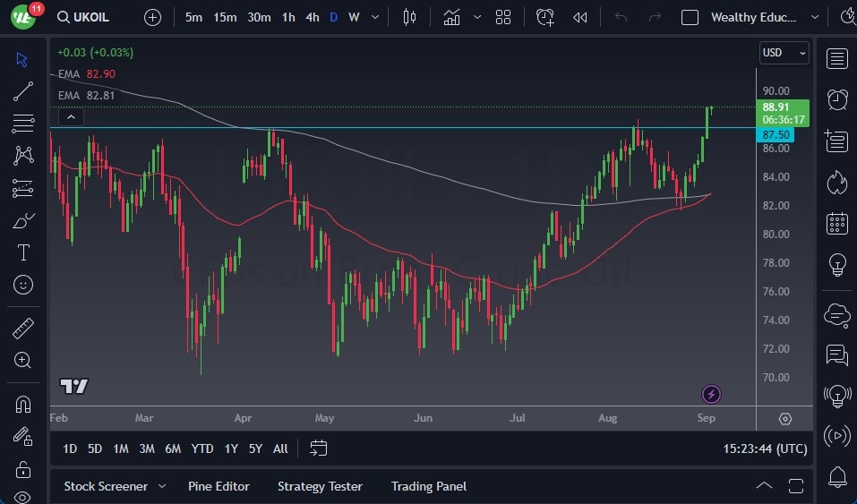Collapse the indicator legend chevron
The width and height of the screenshot is (857, 504).
point(70,116)
